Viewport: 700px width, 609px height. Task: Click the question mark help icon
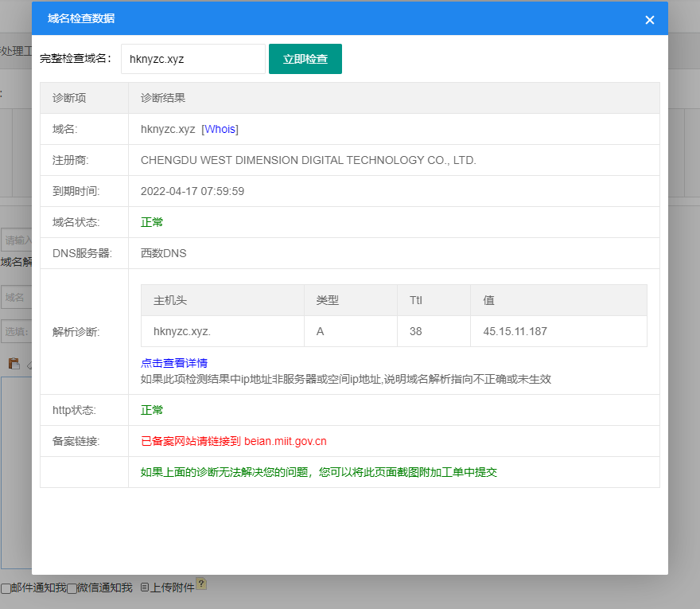(201, 584)
